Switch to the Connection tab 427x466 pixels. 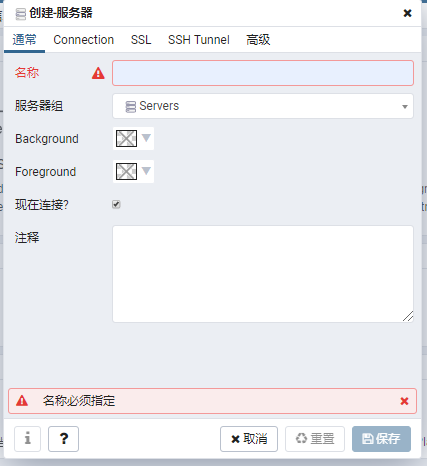click(84, 40)
